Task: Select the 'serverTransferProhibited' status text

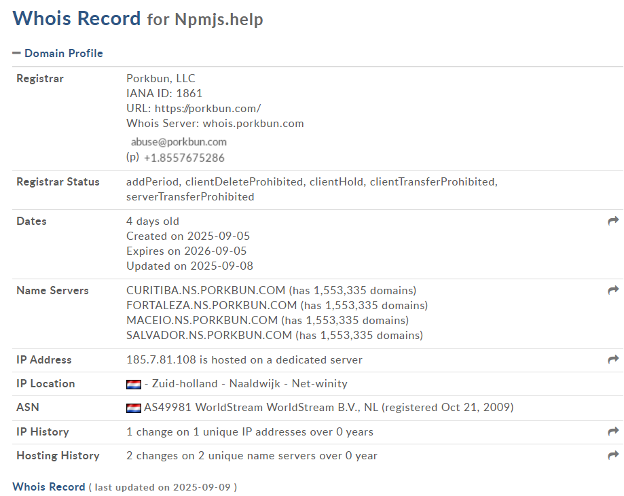Action: (190, 197)
